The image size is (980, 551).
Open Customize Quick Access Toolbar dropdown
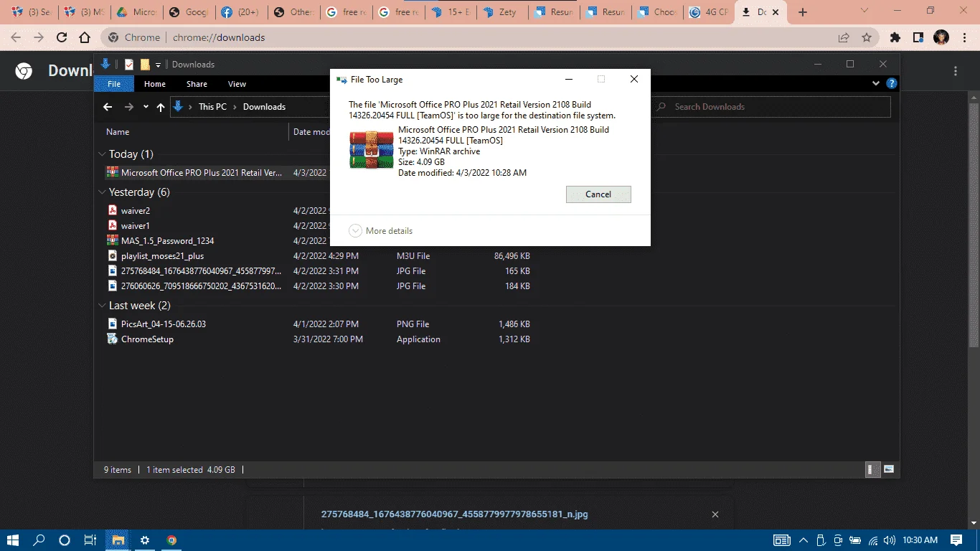[158, 65]
